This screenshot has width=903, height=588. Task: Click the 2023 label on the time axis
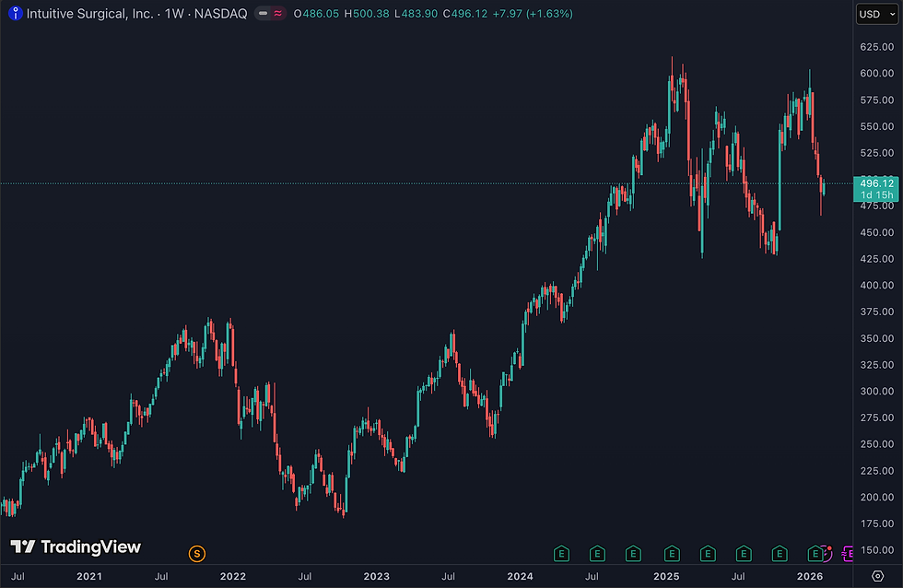(x=377, y=576)
